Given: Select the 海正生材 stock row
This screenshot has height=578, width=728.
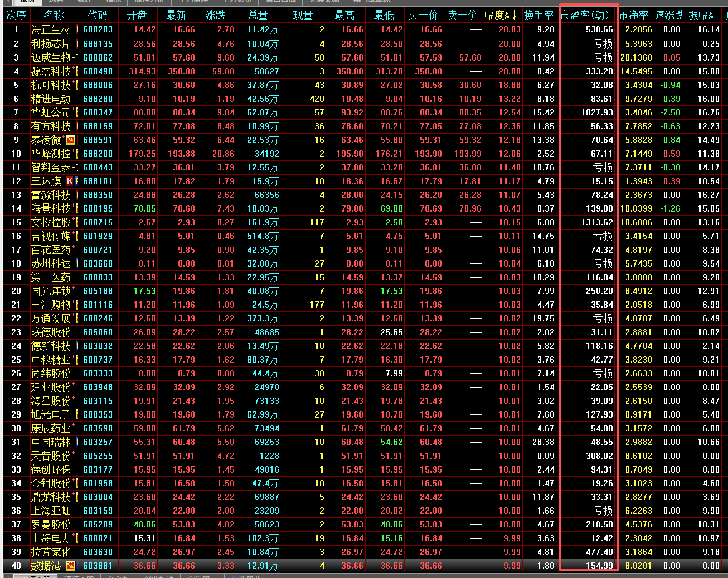Looking at the screenshot, I should pyautogui.click(x=364, y=30).
